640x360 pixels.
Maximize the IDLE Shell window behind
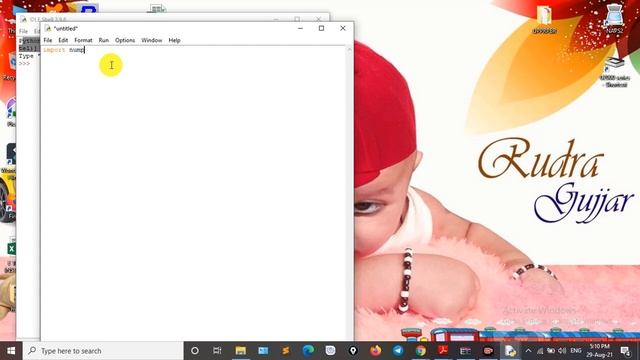point(297,19)
